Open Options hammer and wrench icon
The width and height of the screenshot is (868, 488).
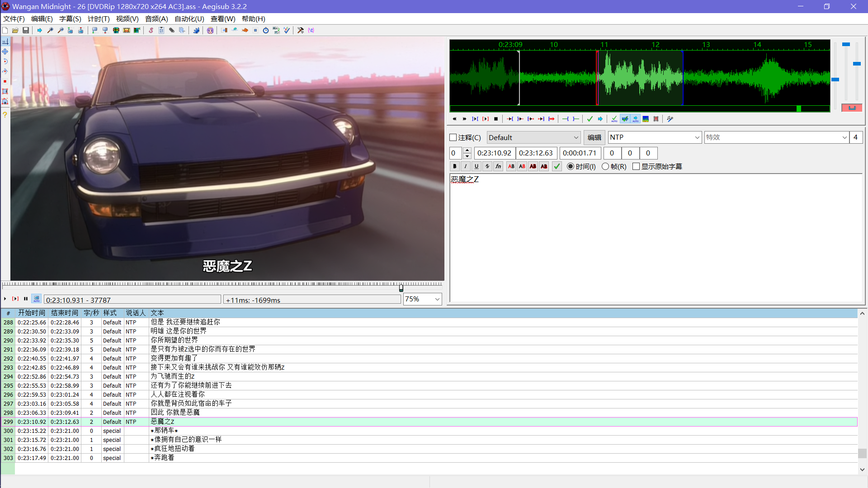pyautogui.click(x=301, y=30)
